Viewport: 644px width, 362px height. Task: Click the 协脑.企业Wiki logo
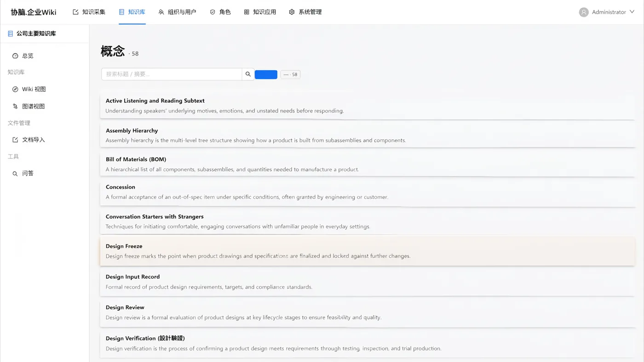tap(34, 12)
